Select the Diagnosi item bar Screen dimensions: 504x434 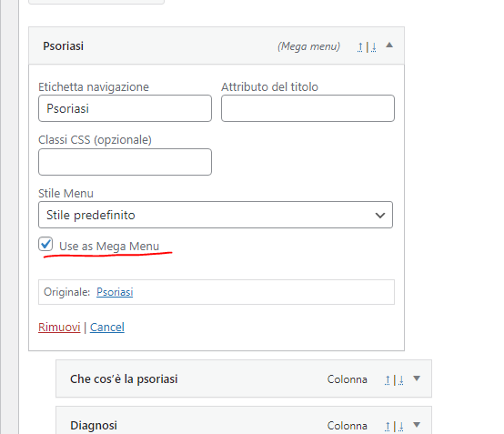(x=244, y=420)
